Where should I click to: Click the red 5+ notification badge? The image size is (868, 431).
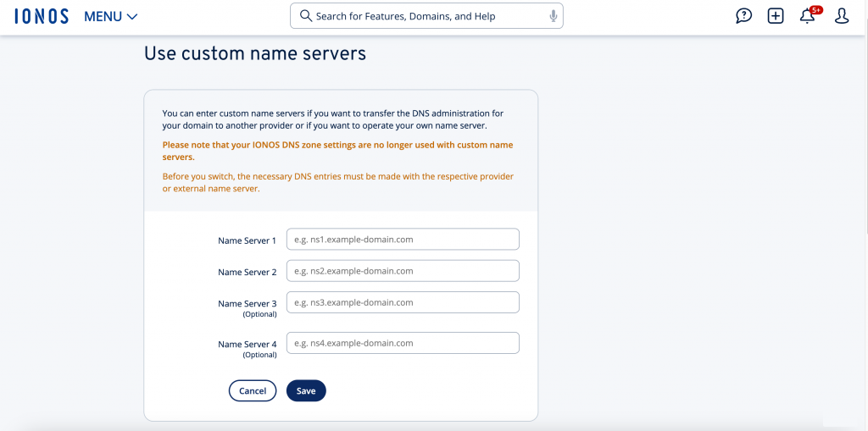point(816,10)
